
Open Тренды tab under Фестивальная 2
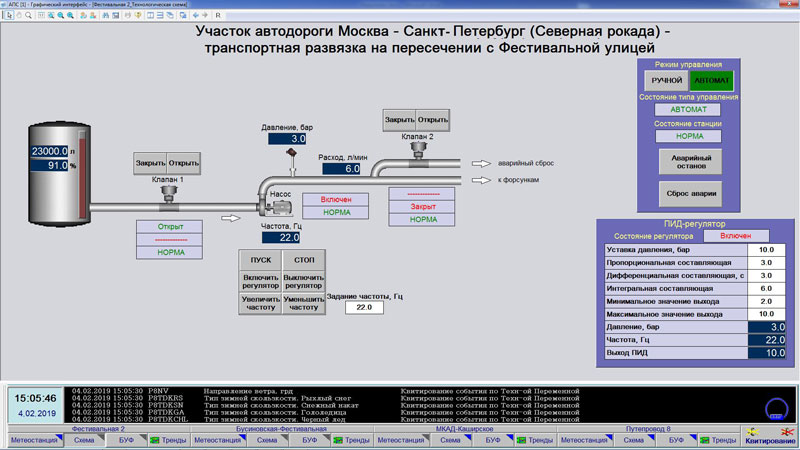(168, 440)
